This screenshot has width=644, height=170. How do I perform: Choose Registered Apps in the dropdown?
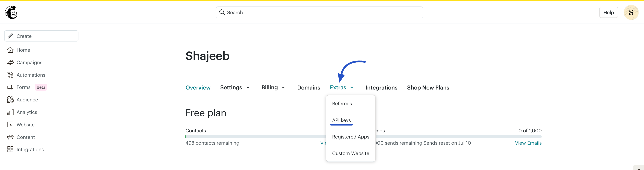351,137
